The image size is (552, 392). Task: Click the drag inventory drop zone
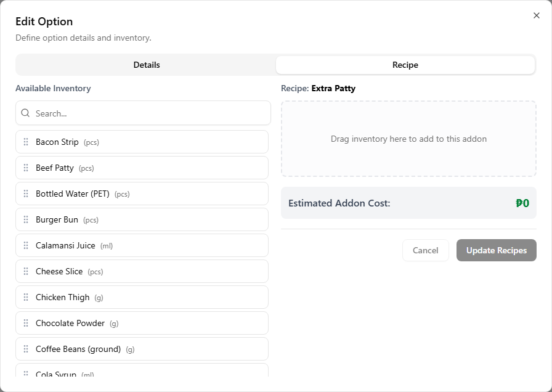tap(408, 139)
